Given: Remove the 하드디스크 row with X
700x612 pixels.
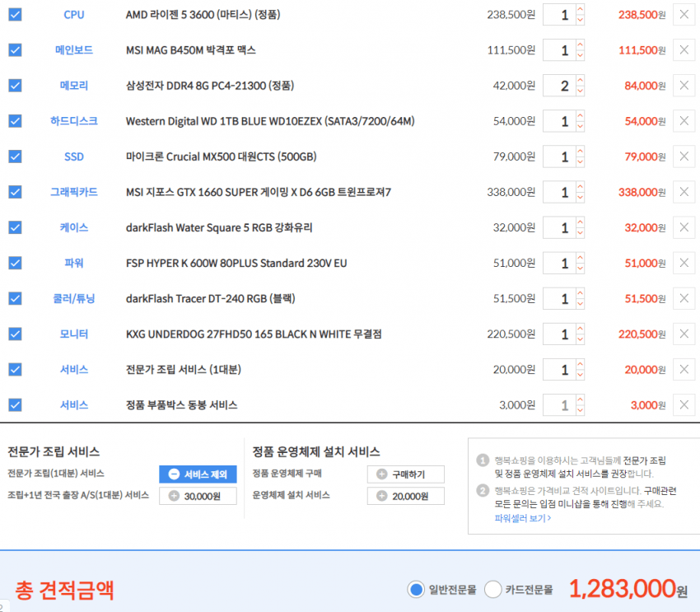Looking at the screenshot, I should (x=684, y=120).
